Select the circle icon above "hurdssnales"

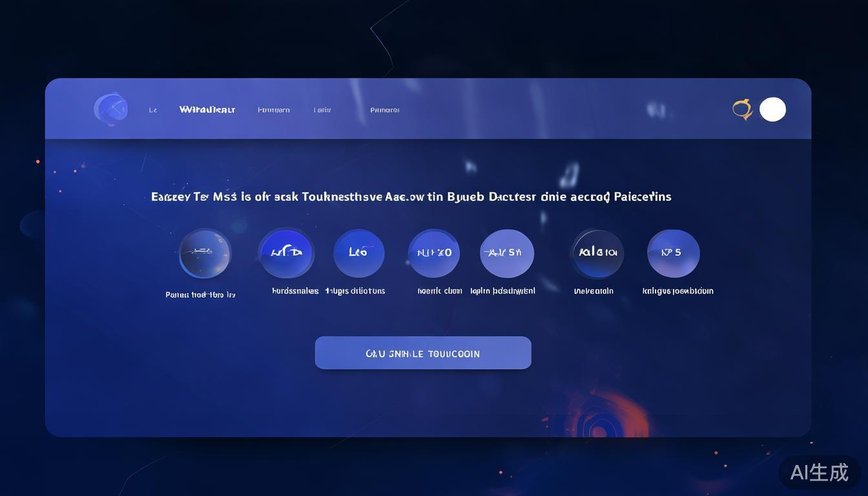point(286,253)
